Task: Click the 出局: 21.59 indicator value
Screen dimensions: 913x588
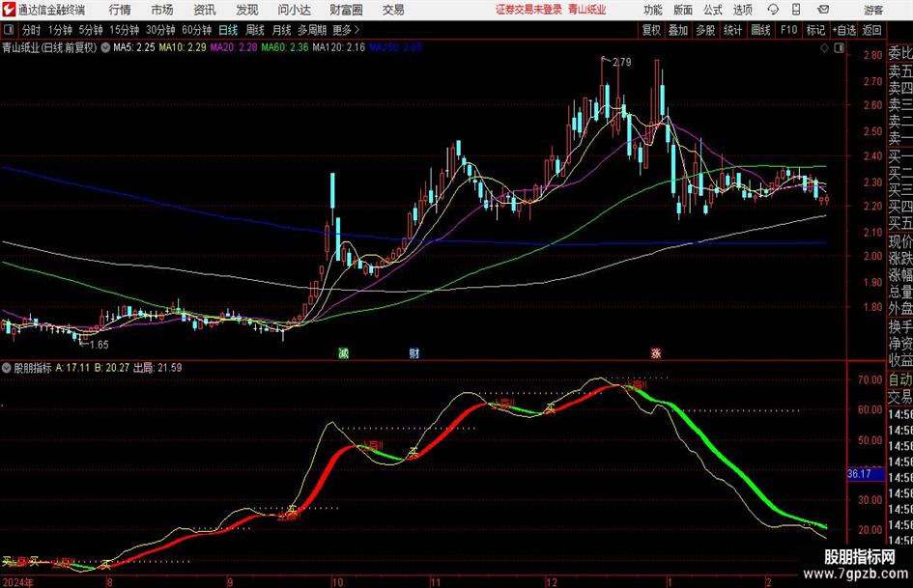Action: coord(157,368)
